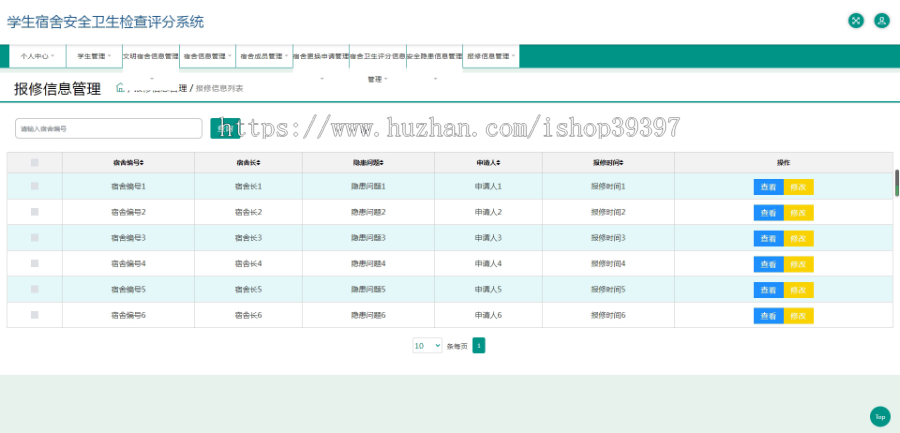900x433 pixels.
Task: Edit the row 宿舍编号1
Action: [798, 187]
